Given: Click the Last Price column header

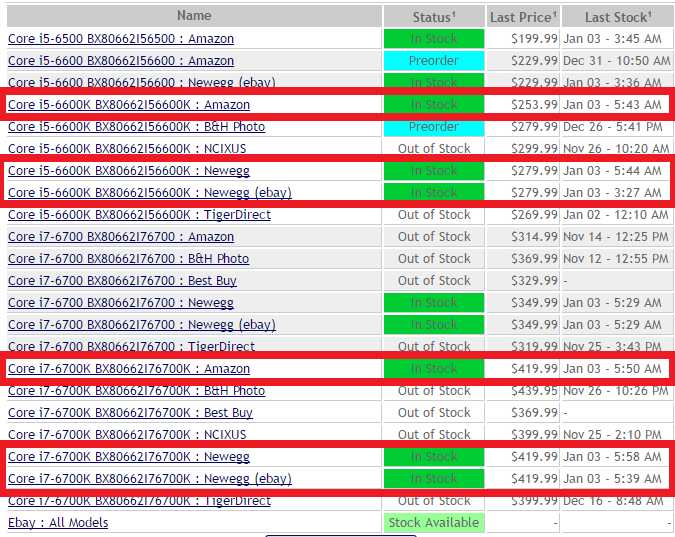Looking at the screenshot, I should pos(523,17).
